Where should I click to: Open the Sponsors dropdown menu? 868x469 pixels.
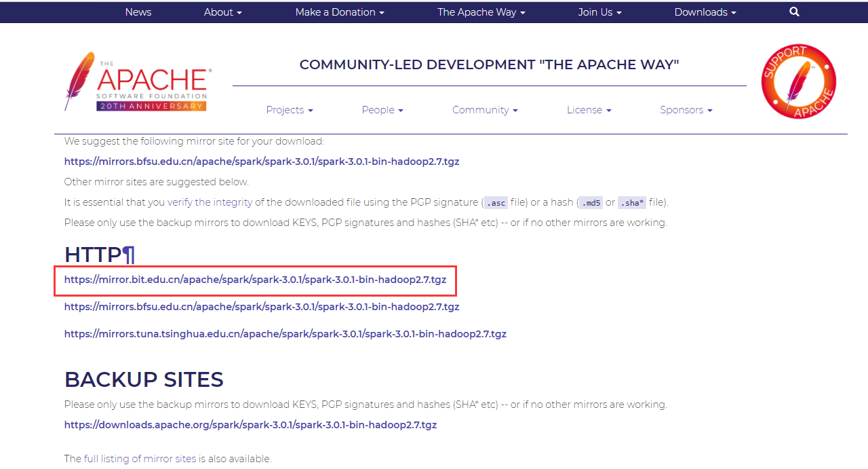pos(686,110)
